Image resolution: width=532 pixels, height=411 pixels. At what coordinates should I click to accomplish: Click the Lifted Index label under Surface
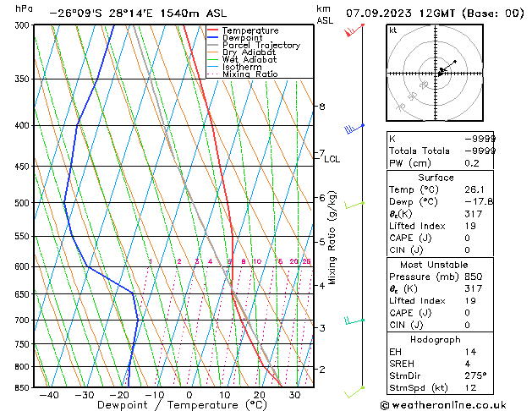click(417, 226)
